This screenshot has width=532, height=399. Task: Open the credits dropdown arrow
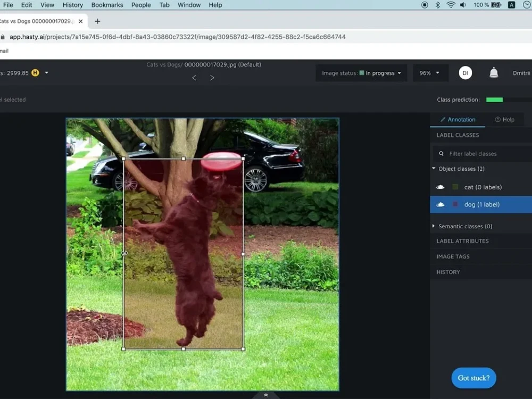point(46,72)
